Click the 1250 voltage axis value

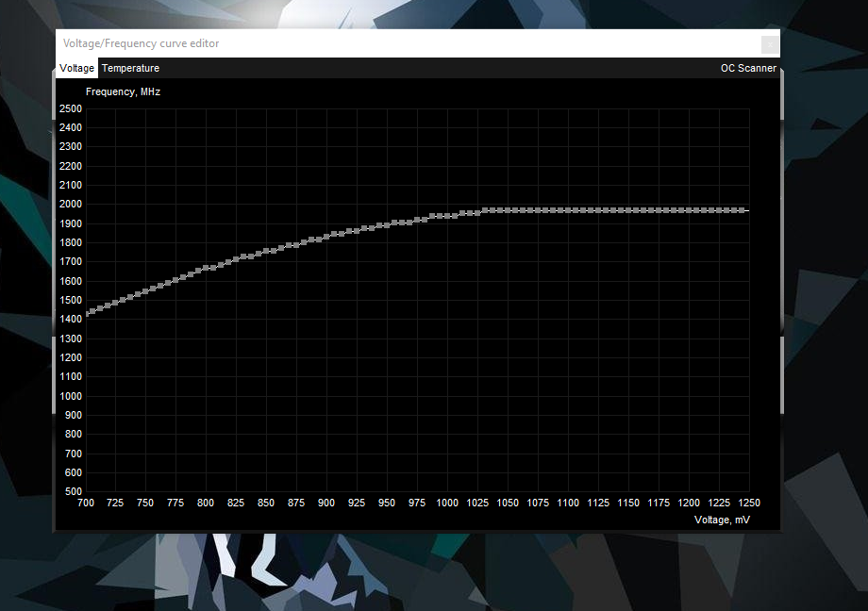749,503
